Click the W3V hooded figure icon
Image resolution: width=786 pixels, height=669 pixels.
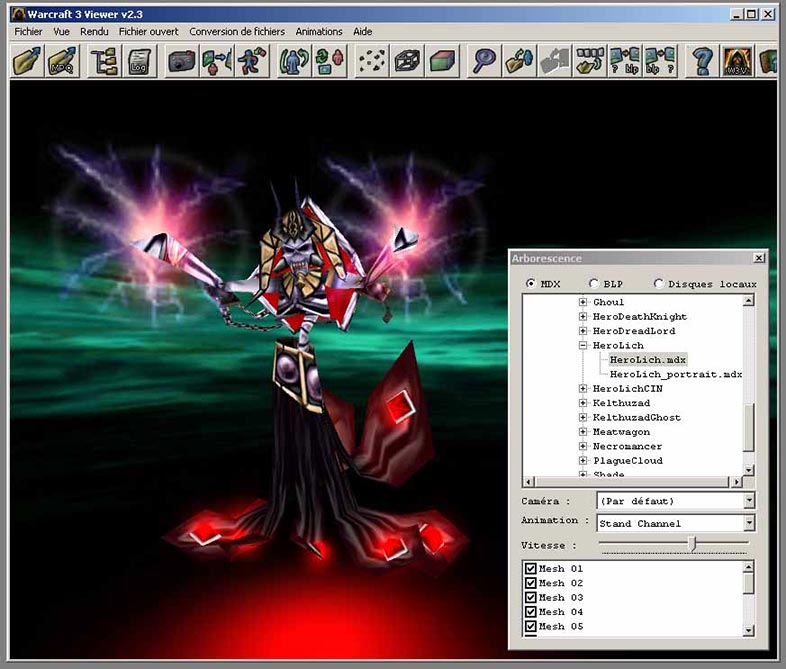click(x=737, y=61)
